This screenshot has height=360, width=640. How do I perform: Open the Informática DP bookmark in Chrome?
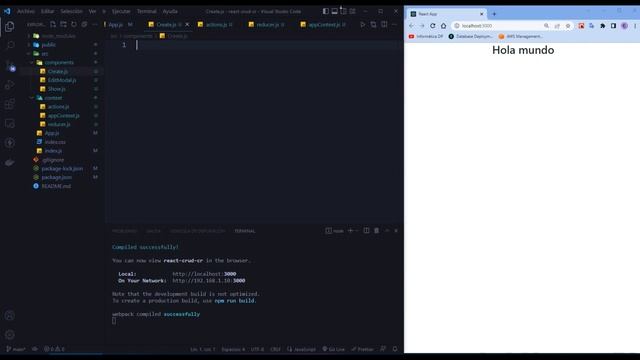426,36
